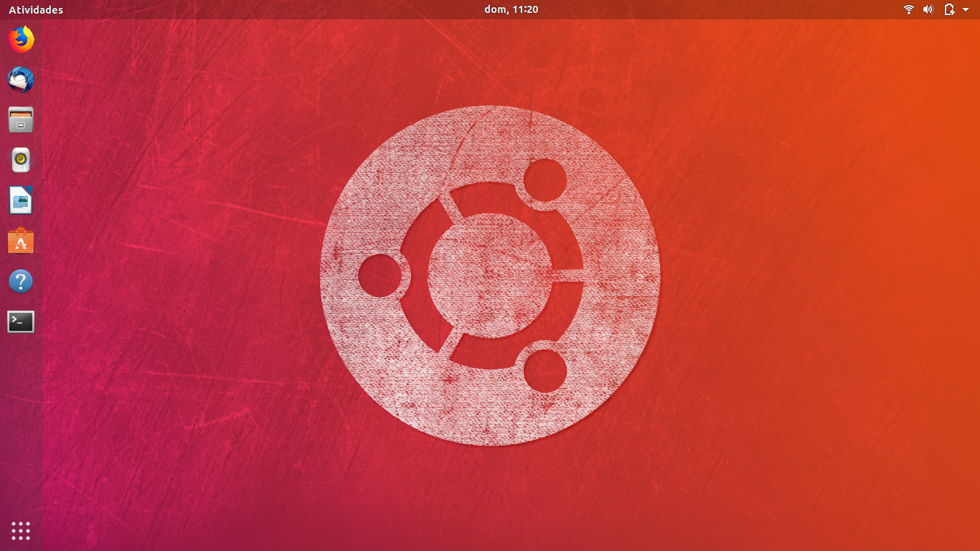
Task: Open Firefox from the dock
Action: click(21, 39)
